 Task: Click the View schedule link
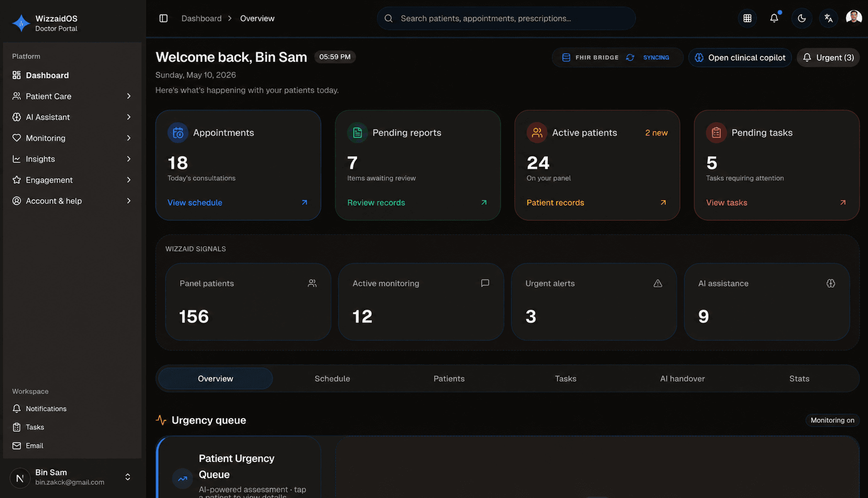195,202
